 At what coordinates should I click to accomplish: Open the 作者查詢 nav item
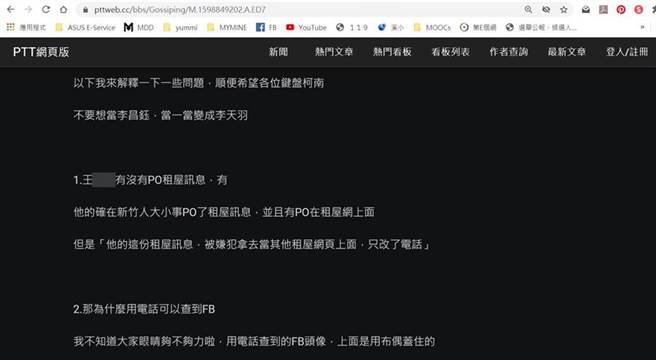pyautogui.click(x=509, y=52)
